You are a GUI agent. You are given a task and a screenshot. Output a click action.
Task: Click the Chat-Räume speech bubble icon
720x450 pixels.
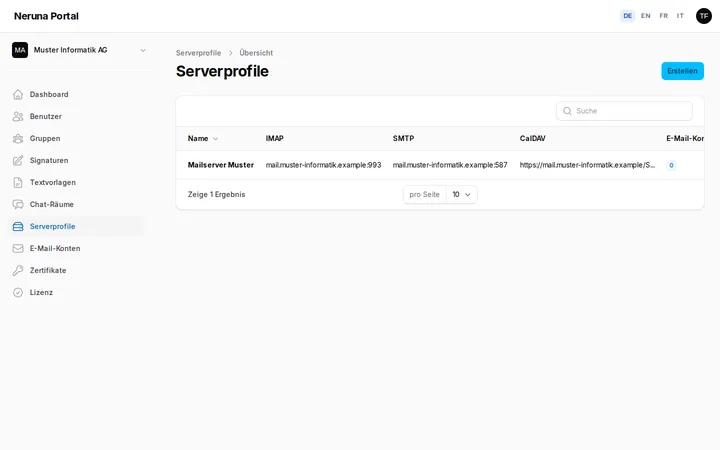(x=18, y=205)
